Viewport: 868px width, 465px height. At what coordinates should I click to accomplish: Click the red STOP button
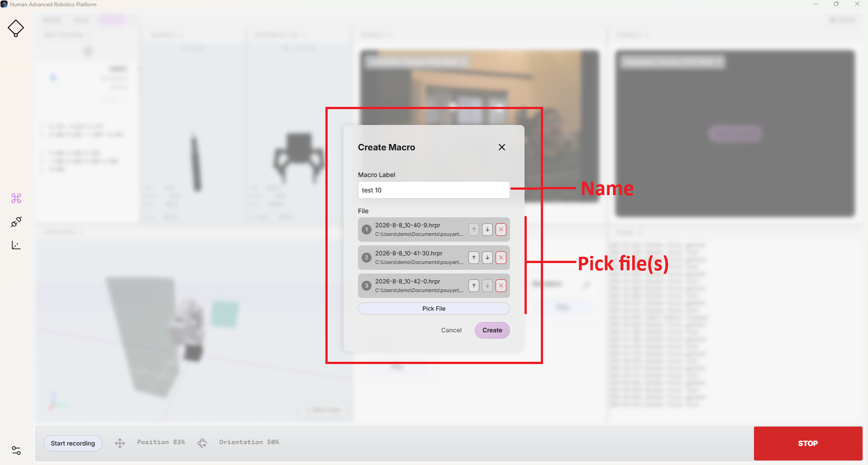coord(808,443)
